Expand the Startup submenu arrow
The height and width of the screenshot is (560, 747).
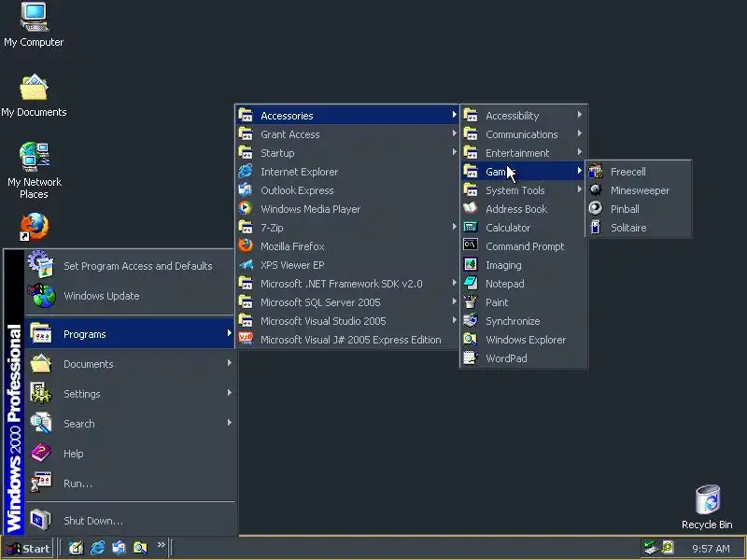click(x=454, y=152)
